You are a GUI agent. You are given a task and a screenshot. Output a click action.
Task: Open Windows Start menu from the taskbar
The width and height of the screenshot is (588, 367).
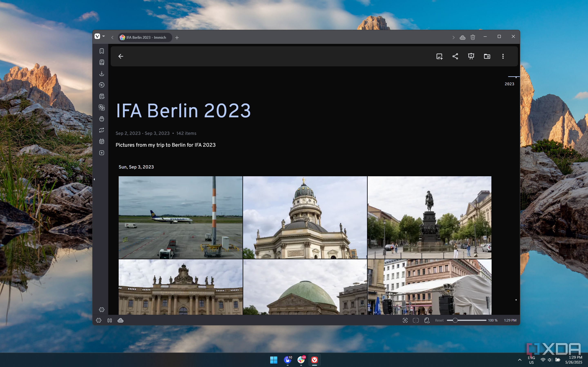tap(274, 360)
